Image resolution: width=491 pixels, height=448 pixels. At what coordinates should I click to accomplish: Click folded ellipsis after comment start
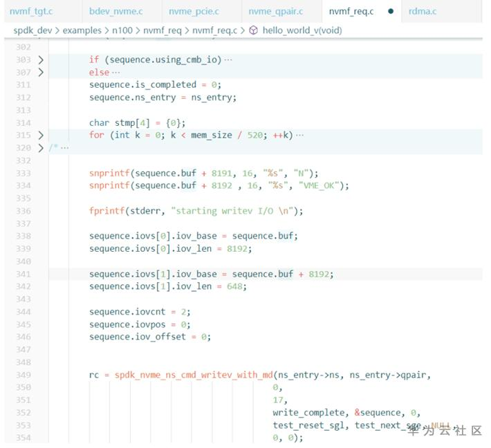pyautogui.click(x=65, y=148)
